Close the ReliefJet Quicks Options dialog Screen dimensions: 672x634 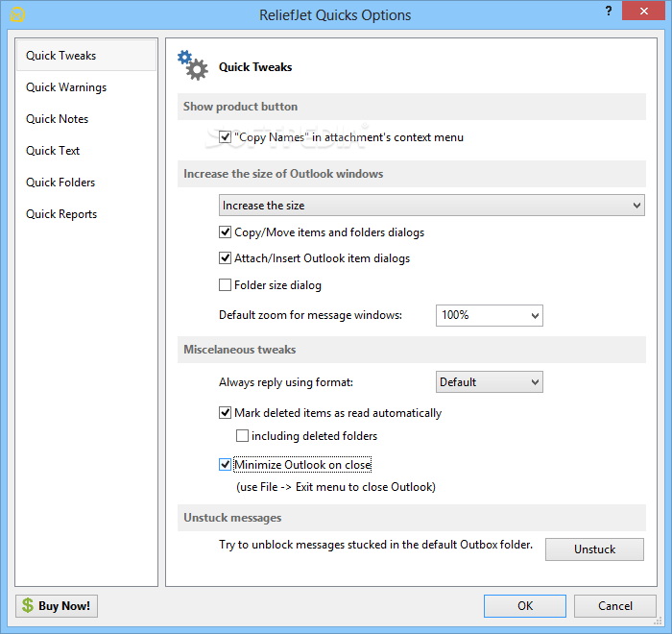[x=643, y=12]
